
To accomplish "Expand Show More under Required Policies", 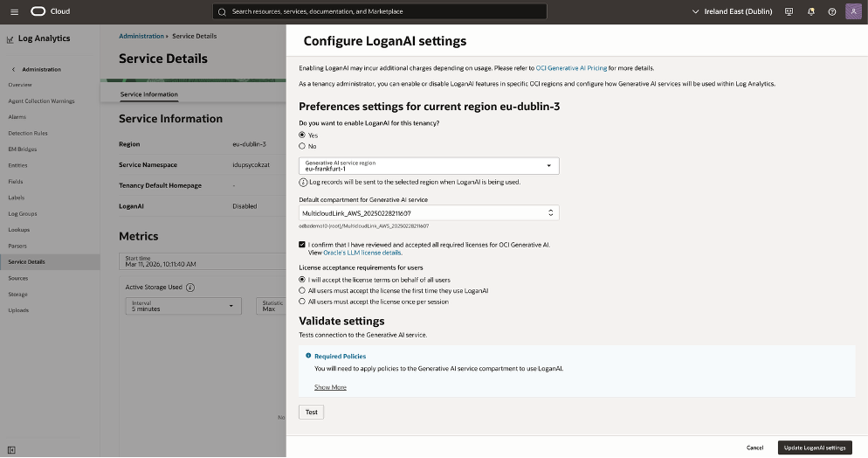I will (x=330, y=387).
